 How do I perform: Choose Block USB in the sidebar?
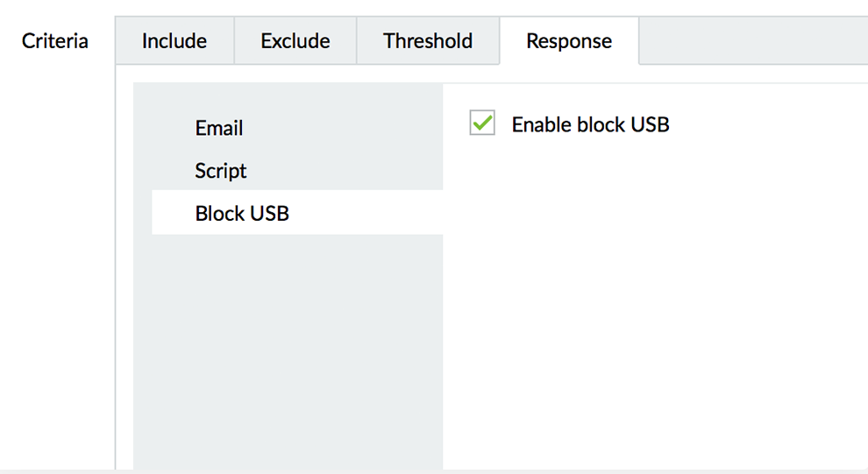pos(242,213)
